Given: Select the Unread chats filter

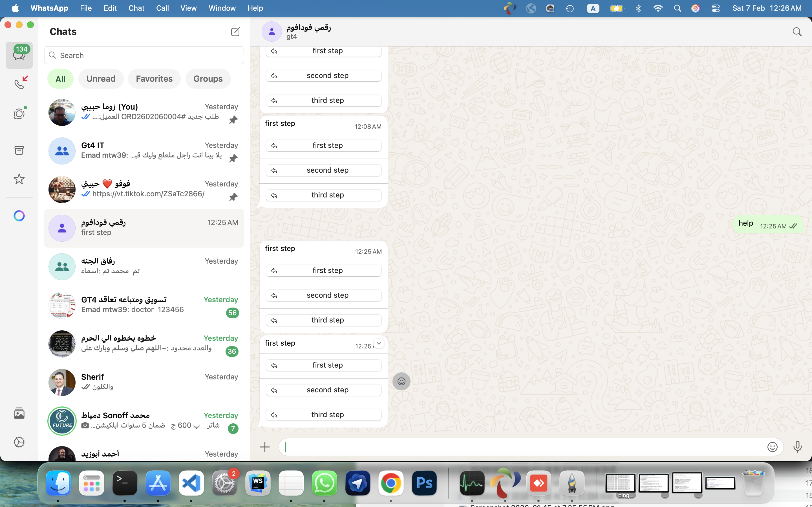Looking at the screenshot, I should 101,79.
